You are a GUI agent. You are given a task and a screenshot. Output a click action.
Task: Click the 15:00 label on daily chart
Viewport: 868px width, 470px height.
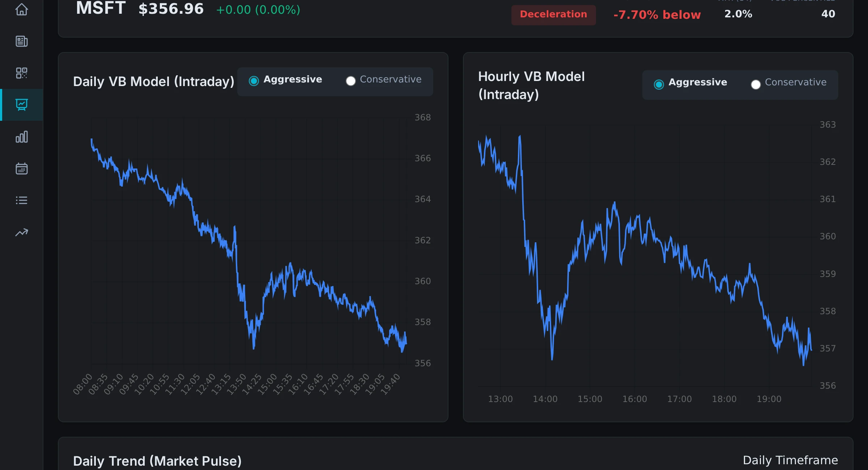coord(267,384)
